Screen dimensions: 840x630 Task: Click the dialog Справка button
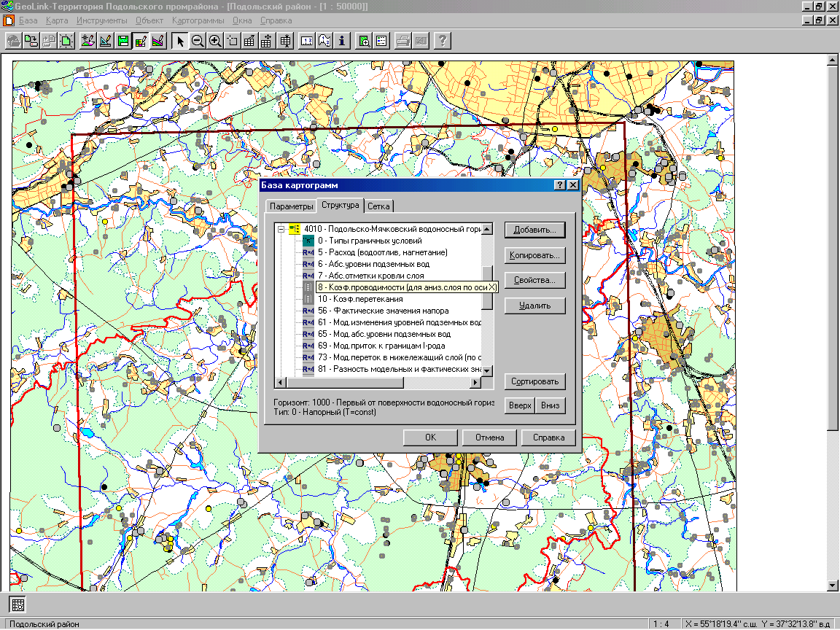click(548, 437)
